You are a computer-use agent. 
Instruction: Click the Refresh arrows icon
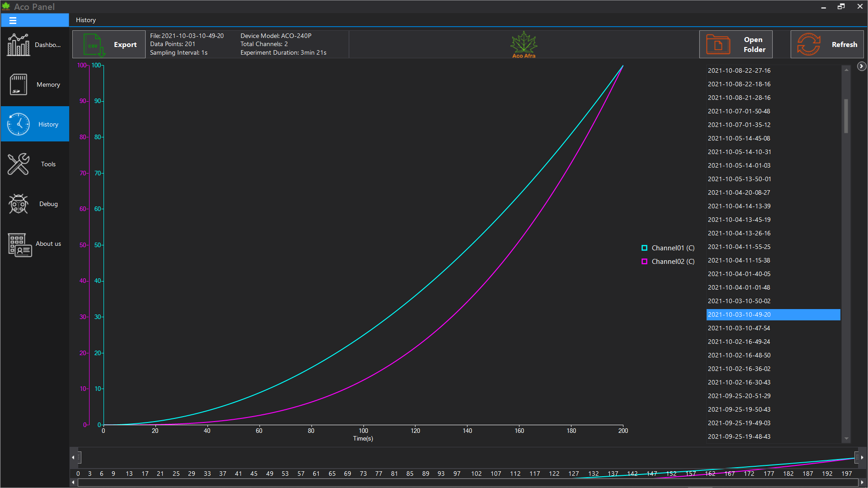(x=809, y=44)
